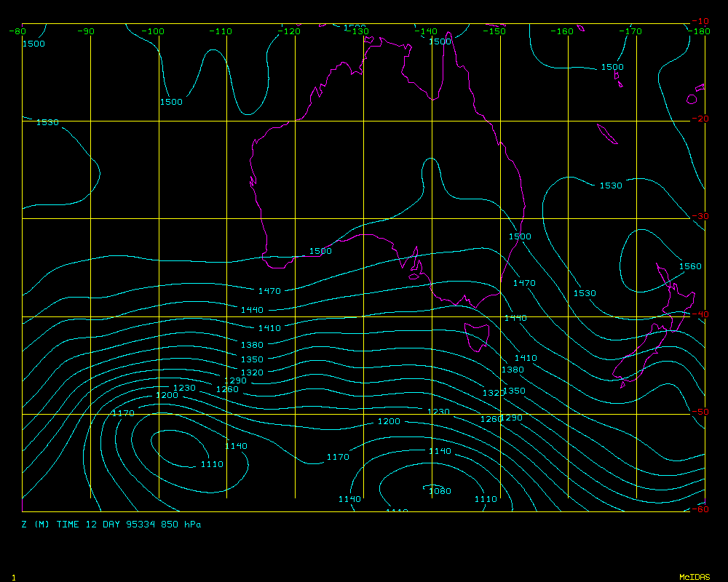The width and height of the screenshot is (728, 582).
Task: Select the -120 longitude label
Action: tap(289, 31)
